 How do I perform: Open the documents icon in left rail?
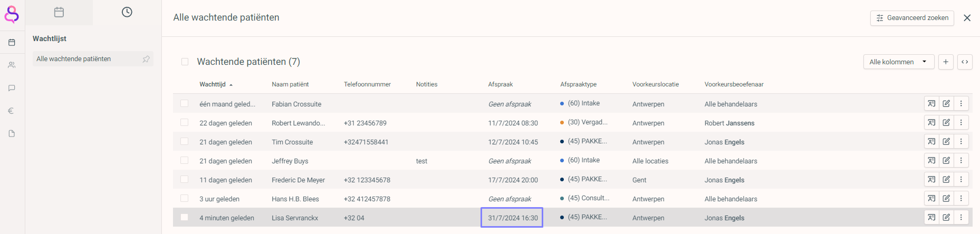click(12, 133)
